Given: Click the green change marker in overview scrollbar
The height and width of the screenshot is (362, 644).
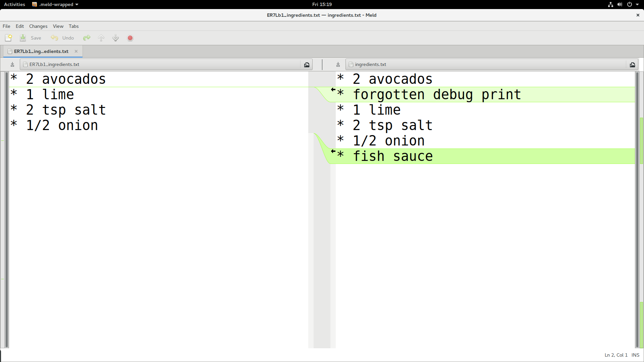Looking at the screenshot, I should pyautogui.click(x=641, y=141).
